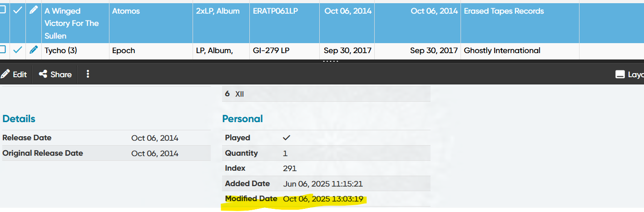Select the Epoch title cell
Screen dimensions: 644x212
tap(124, 50)
